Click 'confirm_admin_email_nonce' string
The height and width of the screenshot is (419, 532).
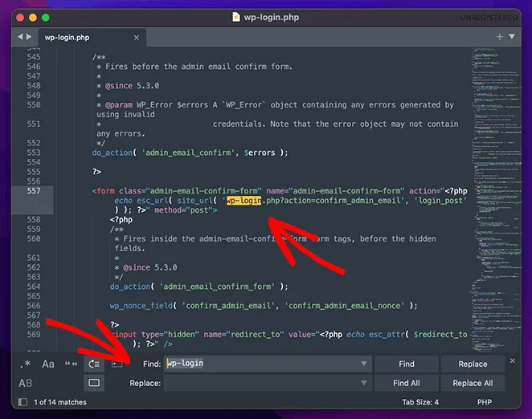tap(345, 306)
